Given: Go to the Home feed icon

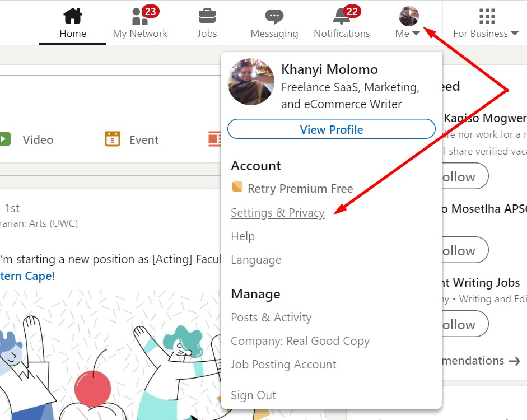Looking at the screenshot, I should [73, 16].
